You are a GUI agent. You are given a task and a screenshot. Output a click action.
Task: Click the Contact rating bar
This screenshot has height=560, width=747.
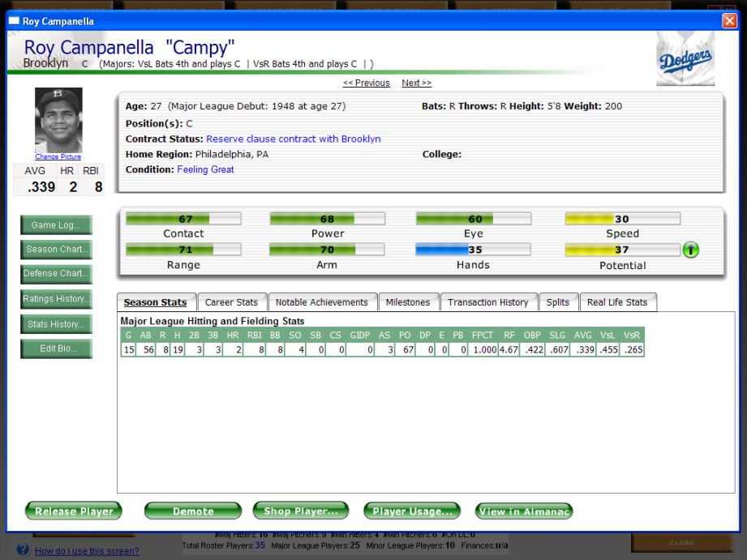(183, 219)
